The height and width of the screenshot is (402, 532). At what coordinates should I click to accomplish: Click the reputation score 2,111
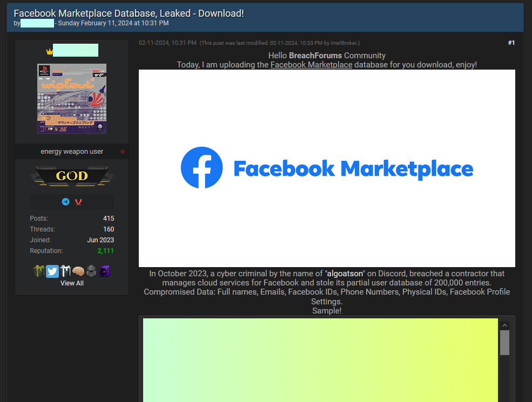[x=105, y=250]
